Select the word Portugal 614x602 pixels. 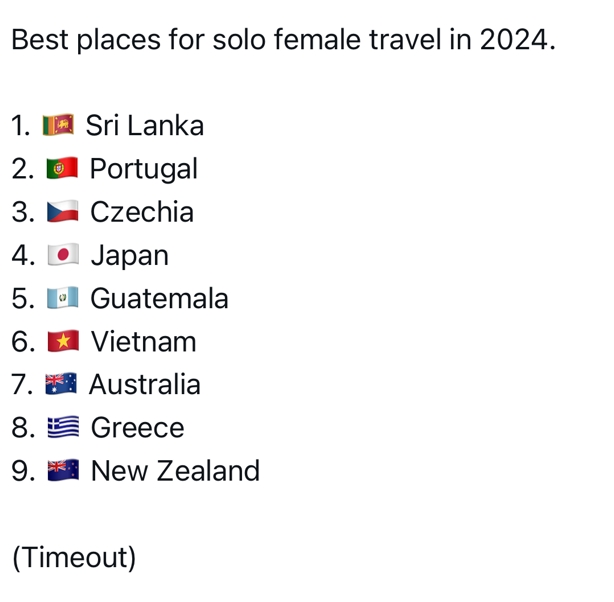(144, 169)
